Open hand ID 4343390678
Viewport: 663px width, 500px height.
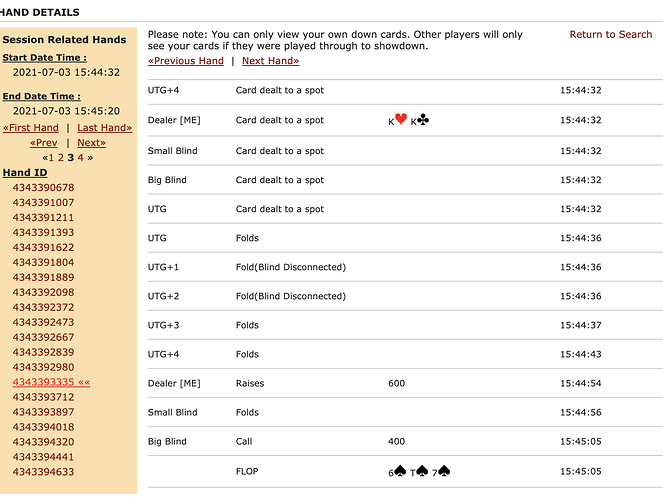click(43, 188)
